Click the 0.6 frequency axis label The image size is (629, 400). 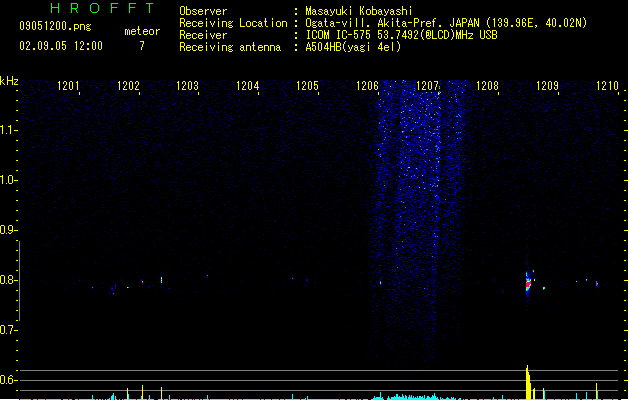pyautogui.click(x=8, y=380)
